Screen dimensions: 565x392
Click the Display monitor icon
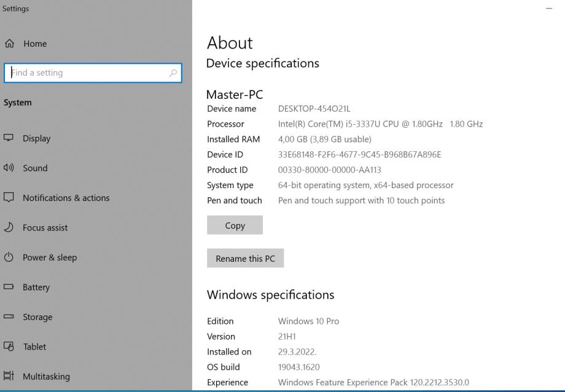(x=9, y=138)
